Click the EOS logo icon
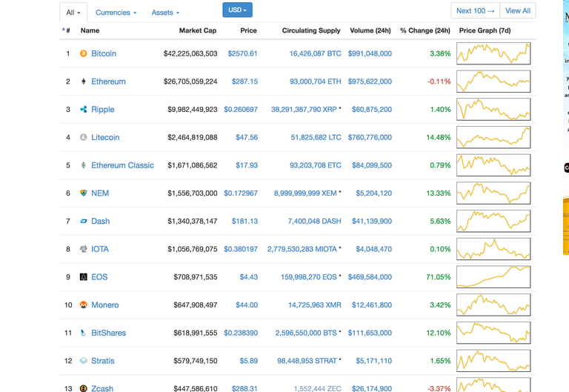569x392 pixels. tap(84, 277)
